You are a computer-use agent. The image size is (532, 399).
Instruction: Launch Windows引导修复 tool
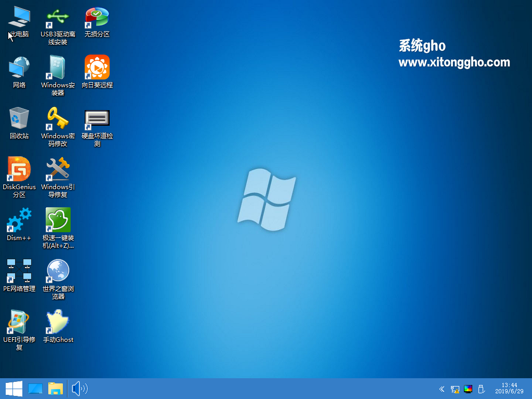click(x=58, y=178)
